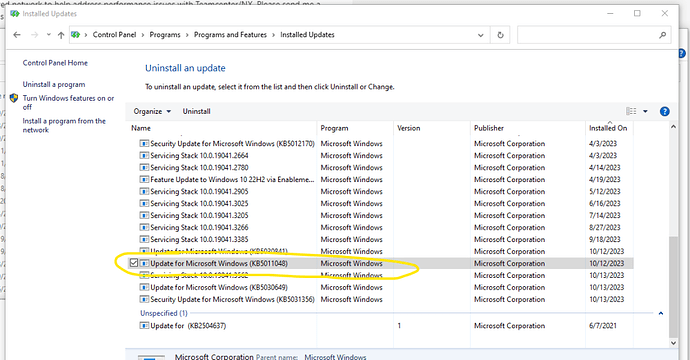This screenshot has width=690, height=360.
Task: Open the view options dropdown arrow
Action: point(645,111)
